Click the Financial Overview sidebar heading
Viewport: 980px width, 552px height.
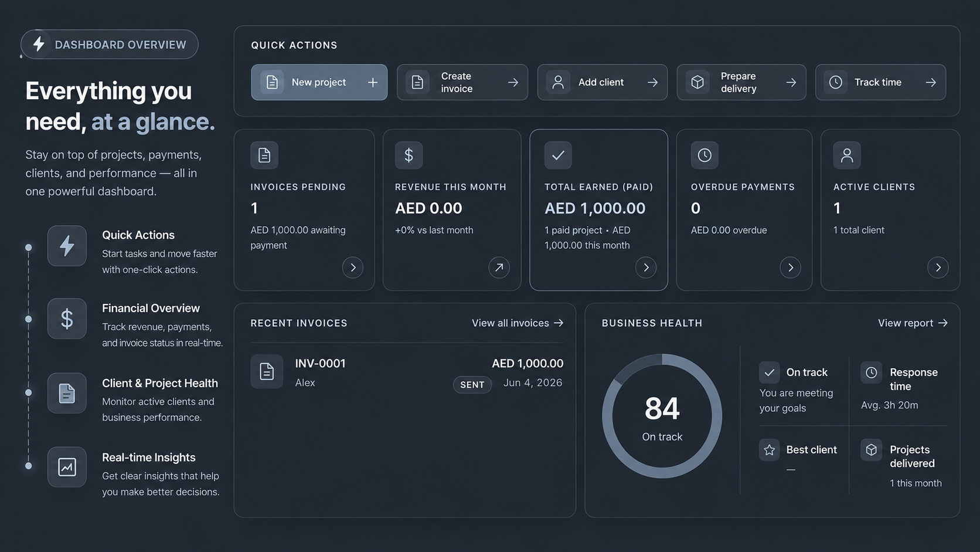[151, 309]
